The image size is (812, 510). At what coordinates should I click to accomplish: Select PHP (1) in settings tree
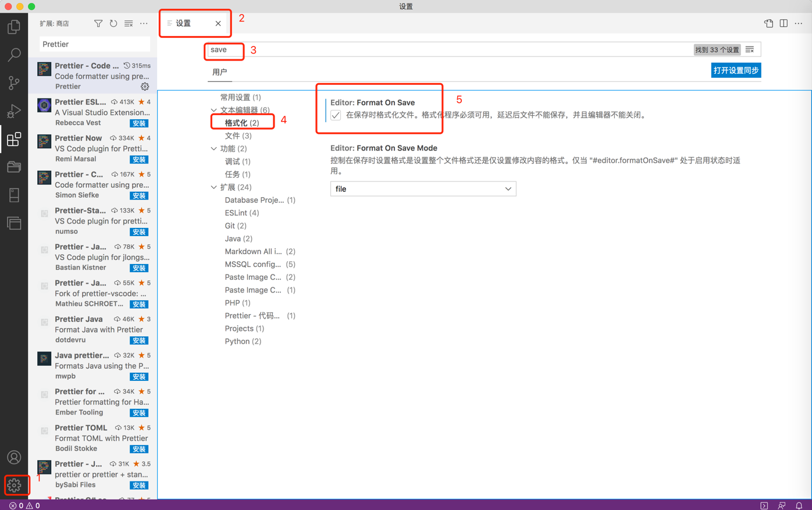(237, 303)
